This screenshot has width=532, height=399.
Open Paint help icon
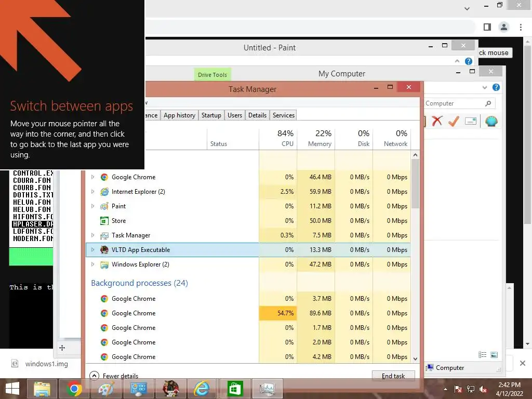tap(469, 61)
